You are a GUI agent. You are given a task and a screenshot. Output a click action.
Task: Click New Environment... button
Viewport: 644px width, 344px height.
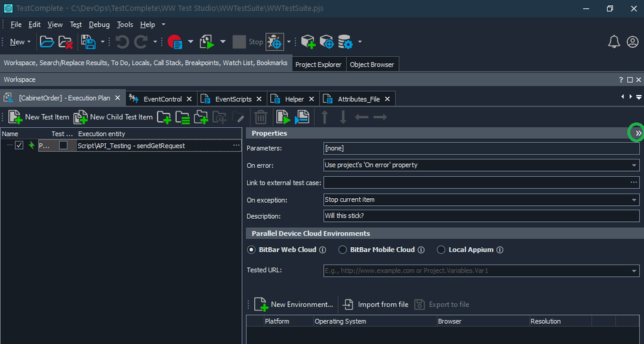(x=294, y=305)
